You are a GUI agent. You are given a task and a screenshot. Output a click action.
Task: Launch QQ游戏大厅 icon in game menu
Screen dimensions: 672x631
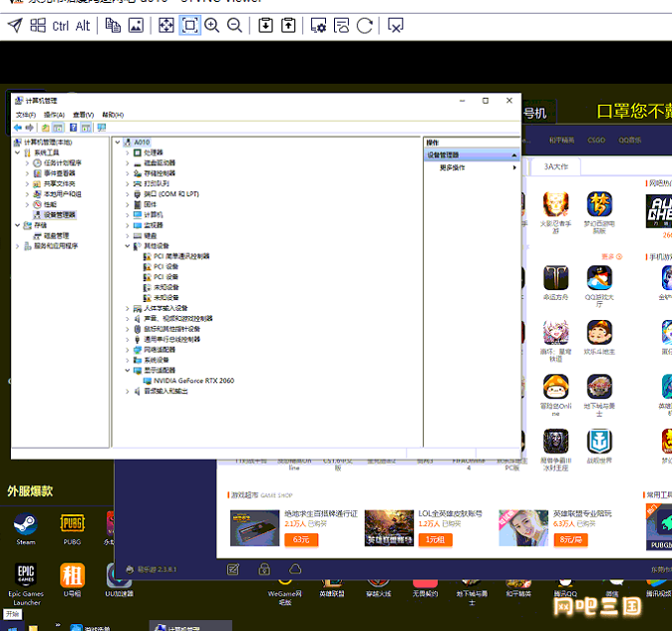[599, 286]
